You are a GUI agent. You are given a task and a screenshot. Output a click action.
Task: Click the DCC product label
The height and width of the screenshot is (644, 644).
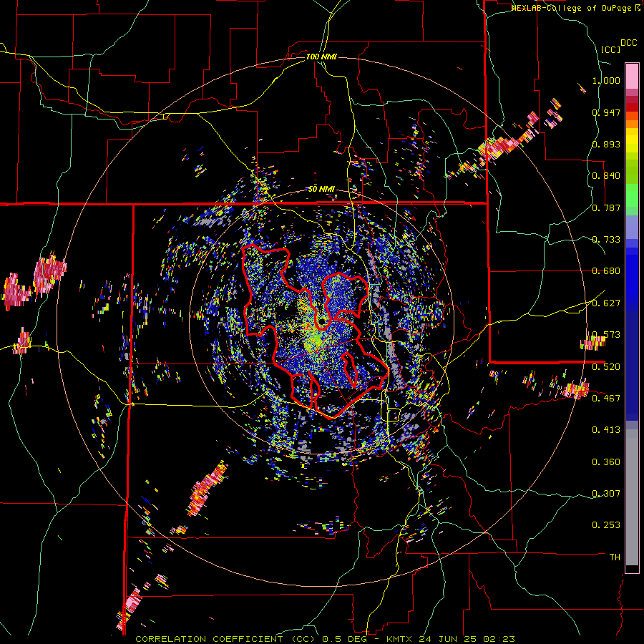pos(628,43)
